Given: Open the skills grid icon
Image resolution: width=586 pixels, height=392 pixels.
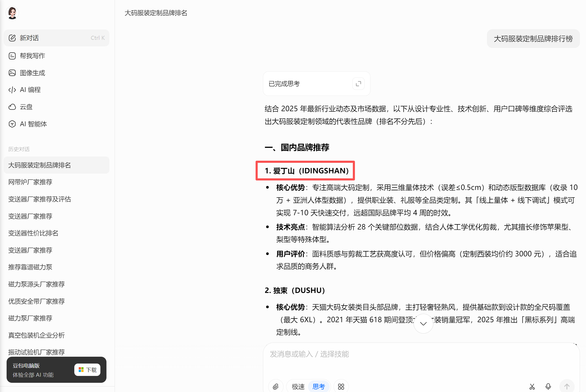Looking at the screenshot, I should click(341, 386).
